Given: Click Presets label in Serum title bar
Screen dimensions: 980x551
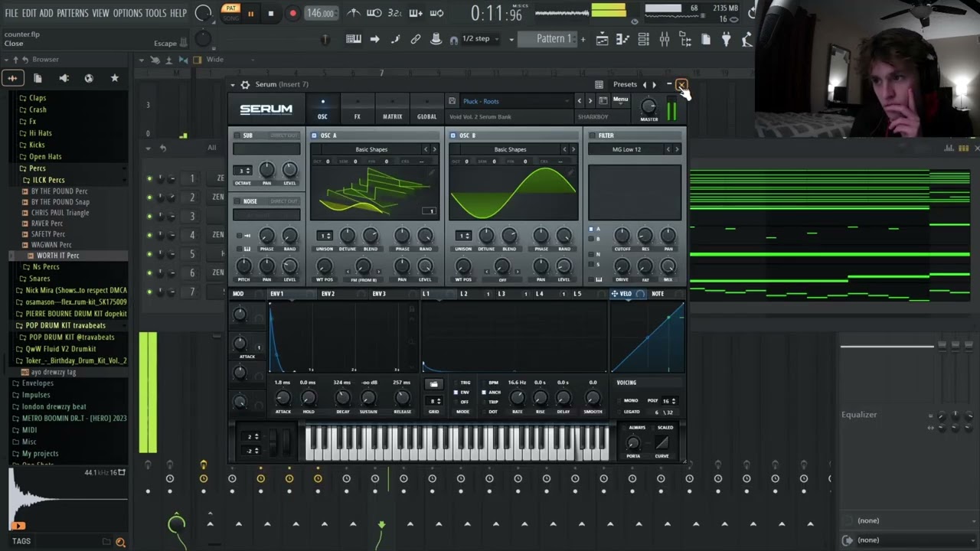Looking at the screenshot, I should point(625,84).
